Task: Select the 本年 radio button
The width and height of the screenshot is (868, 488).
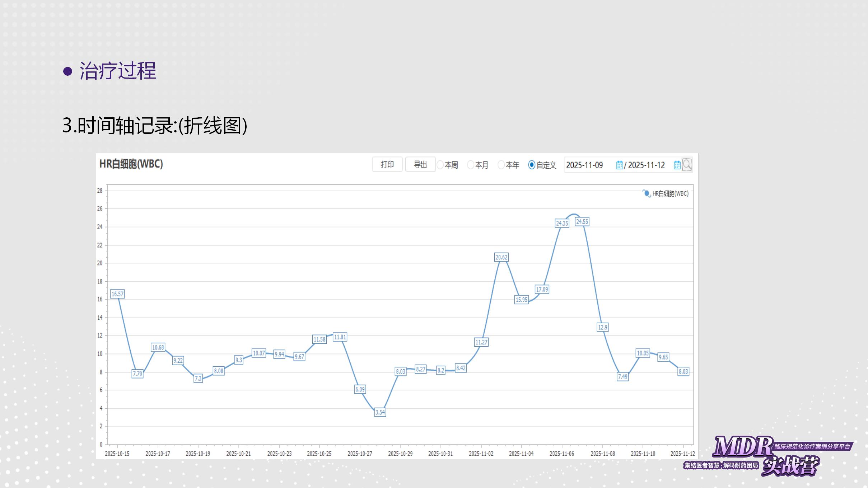Action: (x=501, y=165)
